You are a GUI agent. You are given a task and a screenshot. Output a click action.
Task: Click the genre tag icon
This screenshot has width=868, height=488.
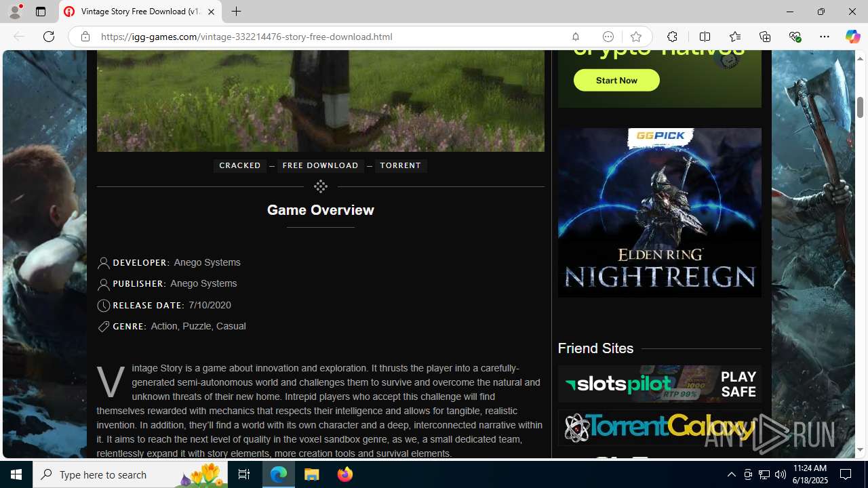tap(103, 327)
